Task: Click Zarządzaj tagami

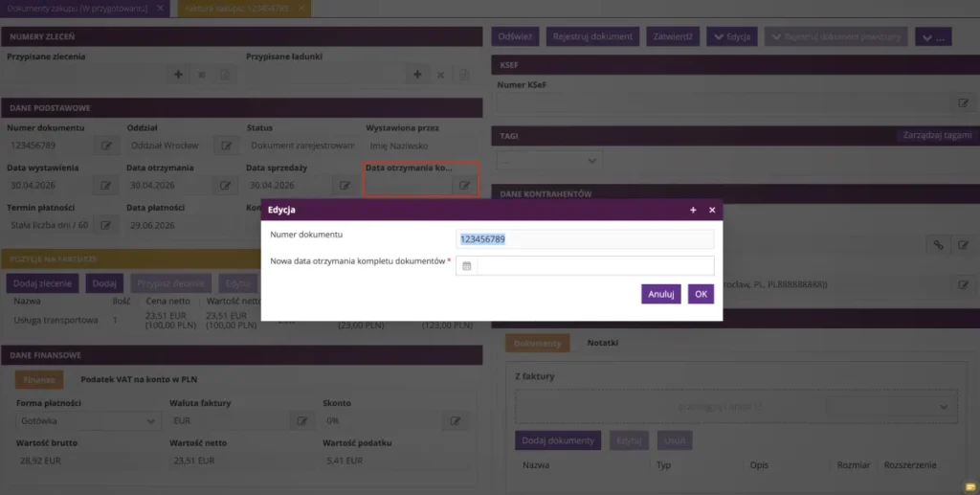Action: click(937, 135)
